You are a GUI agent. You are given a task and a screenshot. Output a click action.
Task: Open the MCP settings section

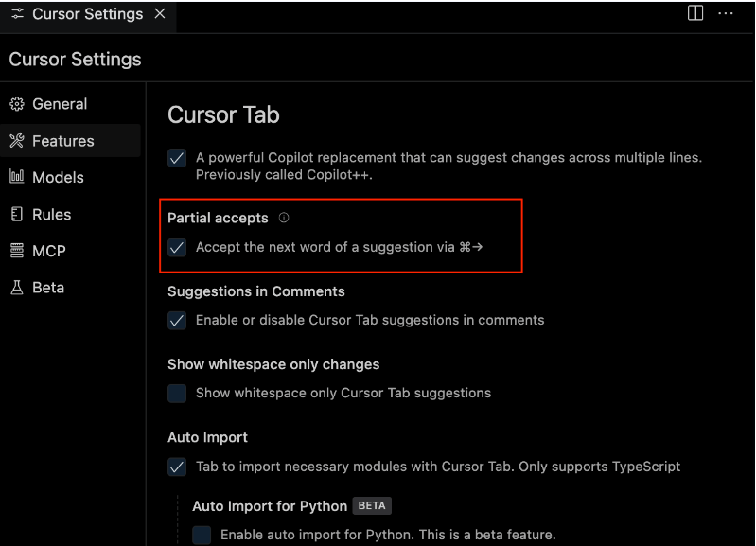tap(70, 251)
